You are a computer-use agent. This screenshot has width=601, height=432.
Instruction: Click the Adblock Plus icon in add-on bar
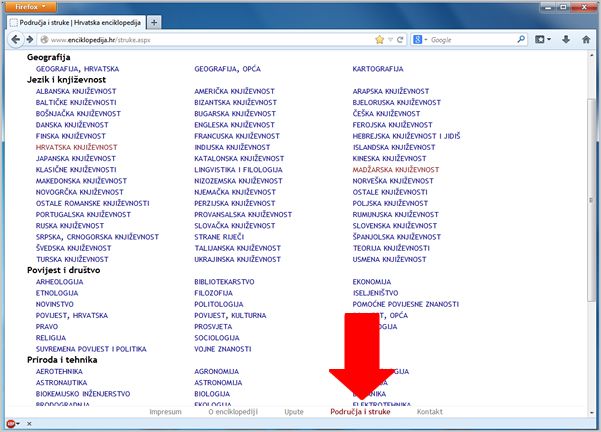pos(10,425)
